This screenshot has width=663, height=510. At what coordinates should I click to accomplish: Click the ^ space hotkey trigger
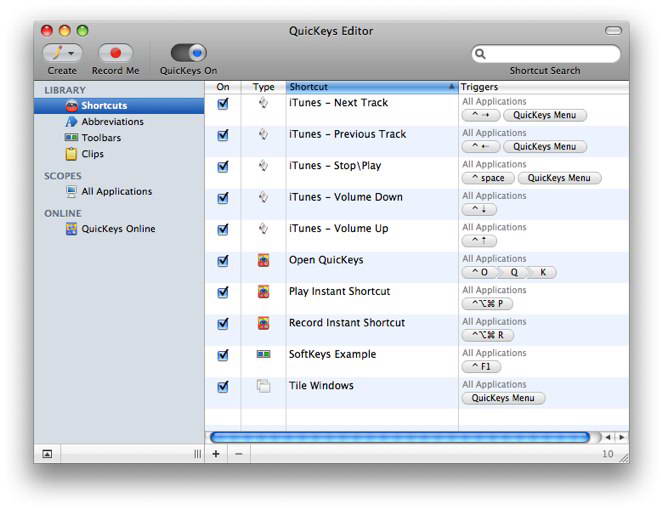click(x=488, y=178)
